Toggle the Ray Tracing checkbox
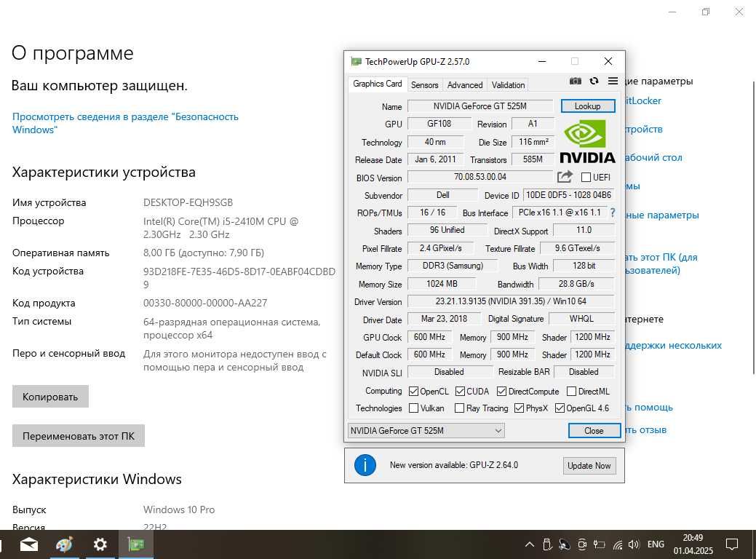The width and height of the screenshot is (756, 559). tap(459, 408)
